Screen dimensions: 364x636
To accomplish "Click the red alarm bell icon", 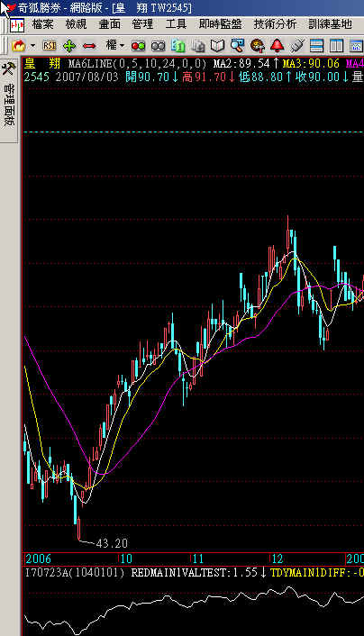I will [x=278, y=46].
